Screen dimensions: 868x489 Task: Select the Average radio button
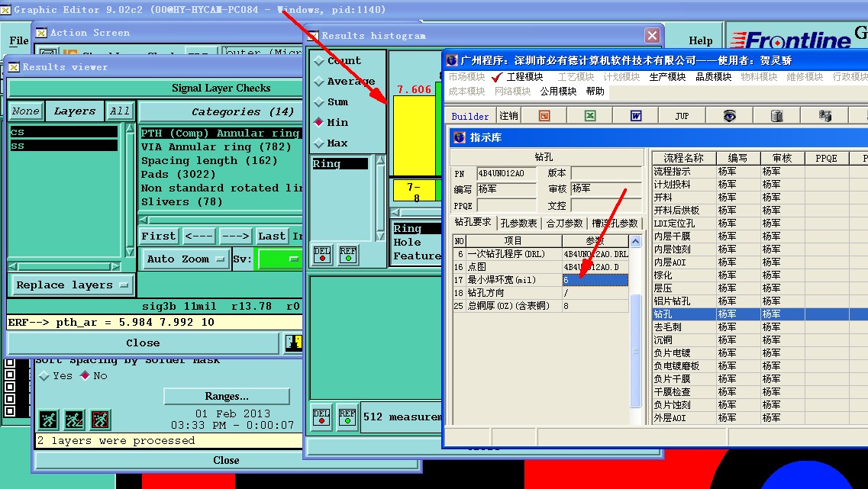point(319,82)
